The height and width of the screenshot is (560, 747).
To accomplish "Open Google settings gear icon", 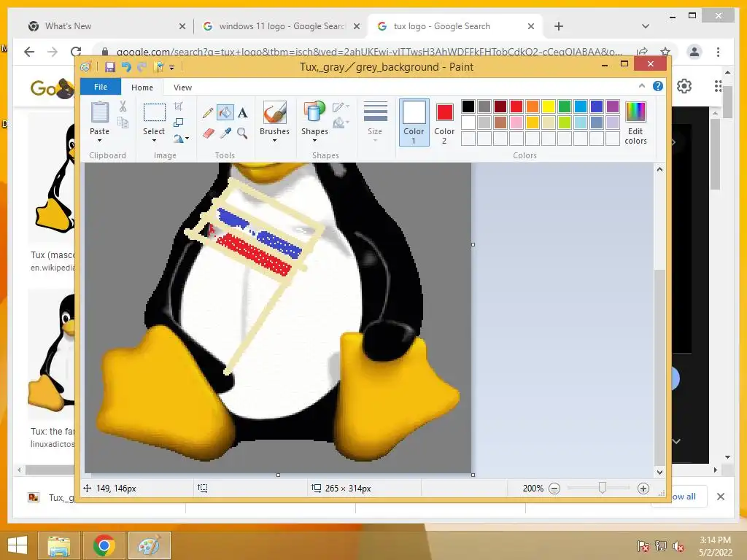I will click(x=684, y=86).
